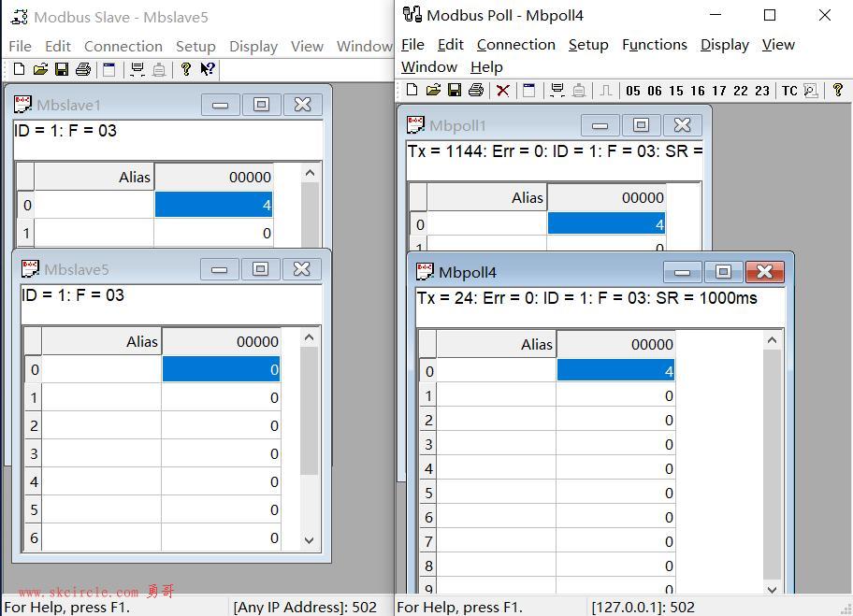Open Display menu in Modbus Slave
853x616 pixels.
253,46
